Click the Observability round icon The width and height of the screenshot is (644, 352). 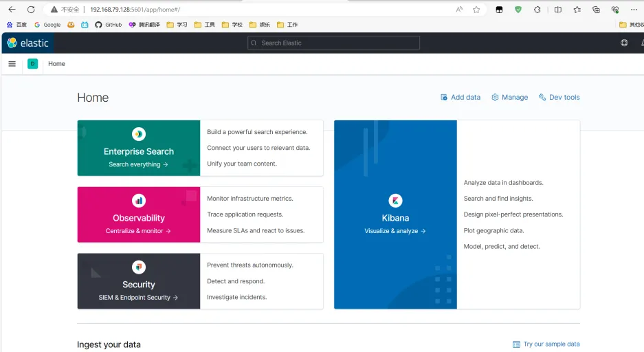[139, 201]
